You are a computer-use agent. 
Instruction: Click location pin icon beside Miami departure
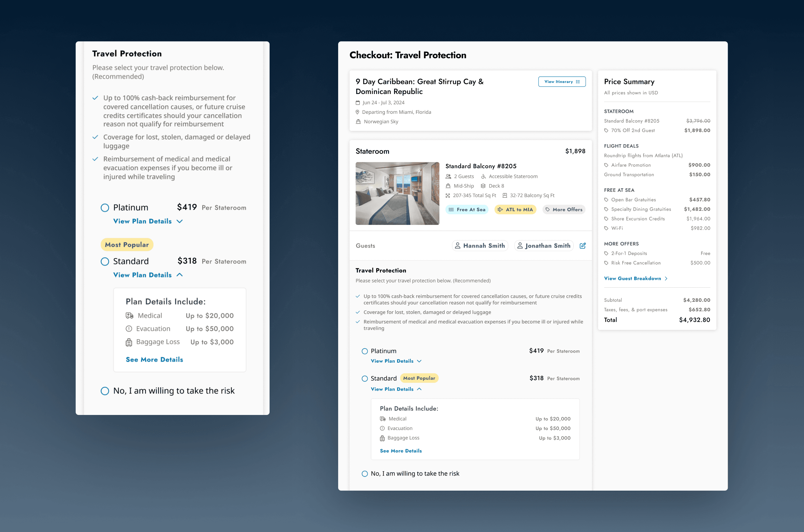[357, 112]
